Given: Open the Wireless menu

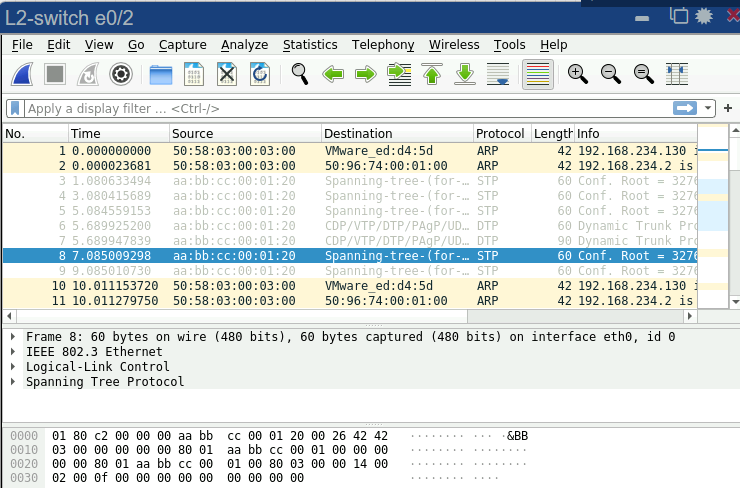Looking at the screenshot, I should (x=454, y=45).
